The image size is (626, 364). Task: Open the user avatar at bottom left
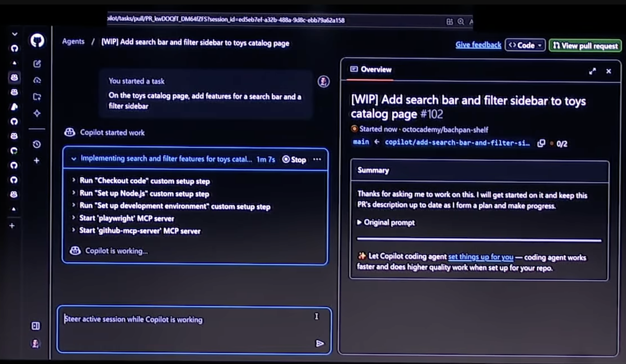35,344
